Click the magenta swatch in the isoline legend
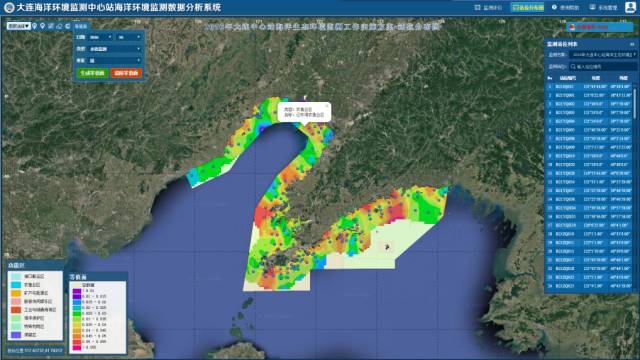This screenshot has height=360, width=640. point(77,348)
